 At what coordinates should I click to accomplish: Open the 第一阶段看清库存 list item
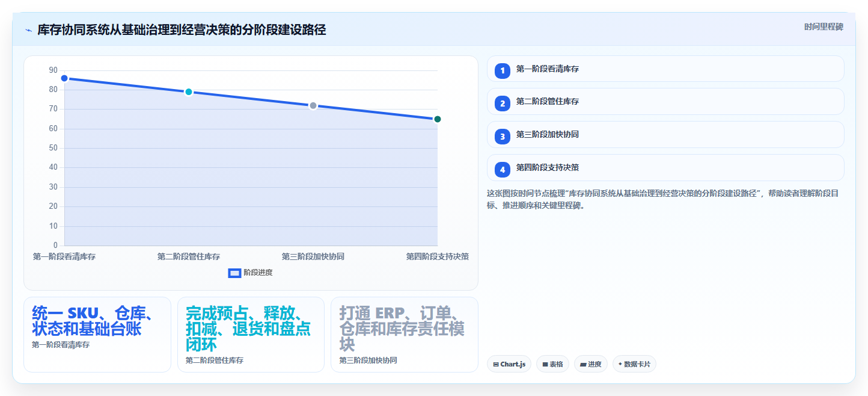[665, 69]
